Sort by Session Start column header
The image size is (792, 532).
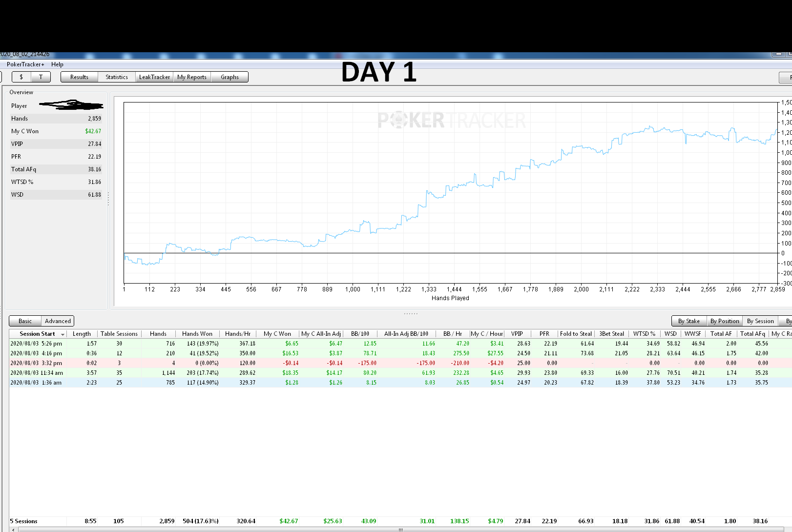(x=38, y=334)
